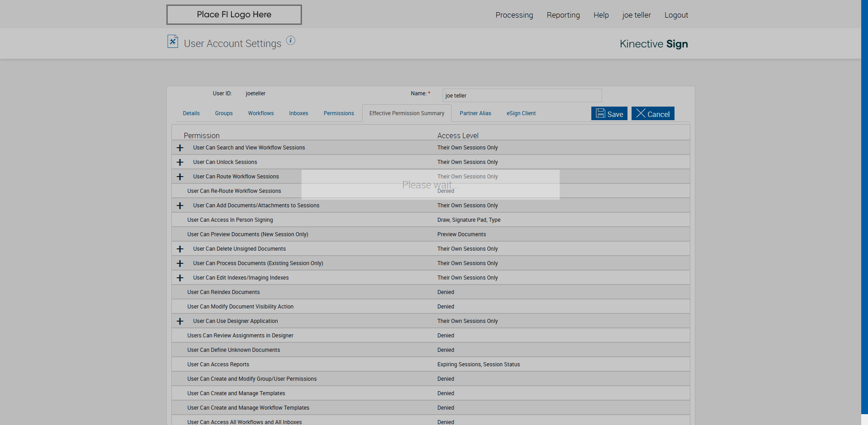Switch to the Details tab
This screenshot has width=868, height=425.
tap(191, 113)
